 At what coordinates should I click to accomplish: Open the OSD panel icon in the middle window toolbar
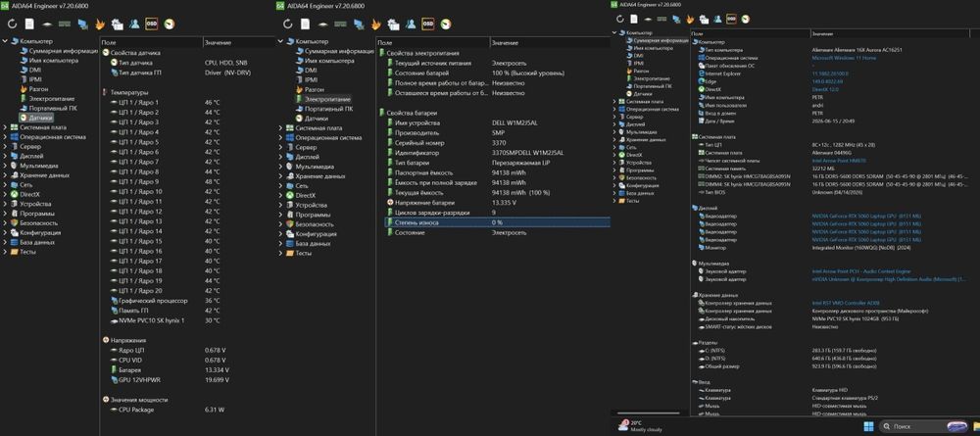pyautogui.click(x=428, y=24)
